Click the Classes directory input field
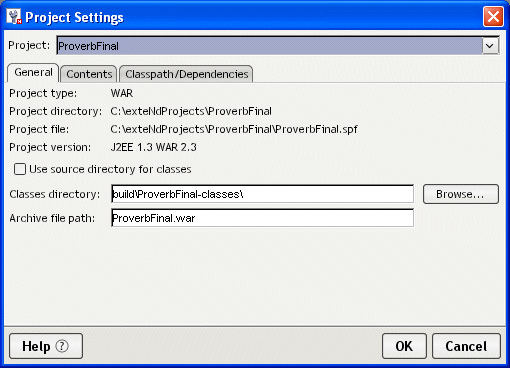The height and width of the screenshot is (368, 510). point(262,194)
